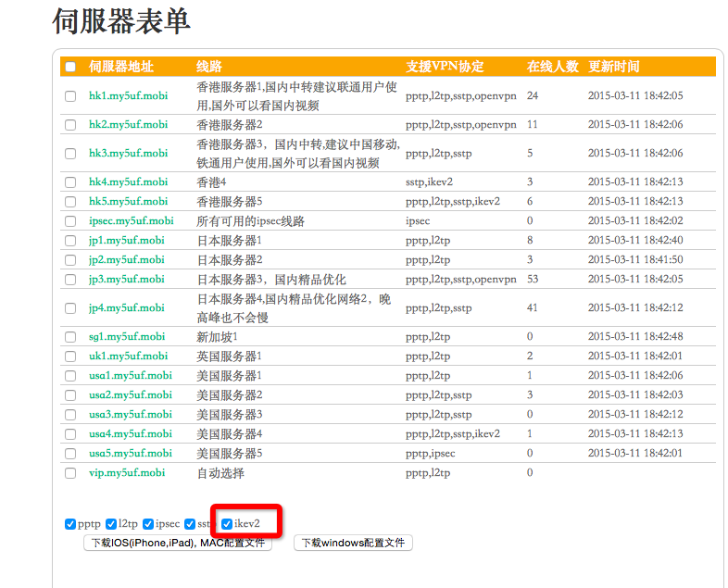The image size is (728, 588).
Task: Toggle the l2tp protocol checkbox
Action: pyautogui.click(x=111, y=524)
